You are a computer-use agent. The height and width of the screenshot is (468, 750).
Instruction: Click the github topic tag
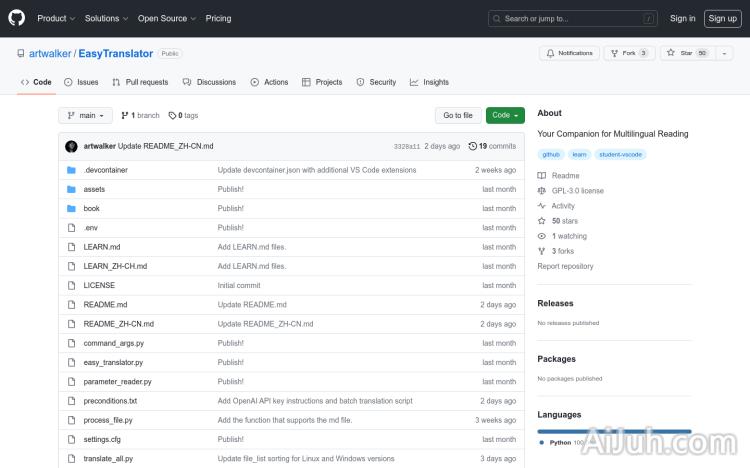pos(551,155)
